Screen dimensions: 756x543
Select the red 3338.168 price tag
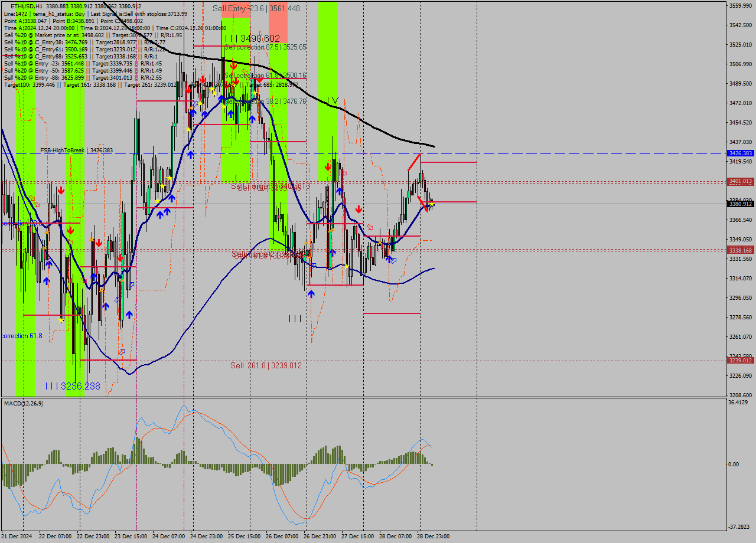741,250
